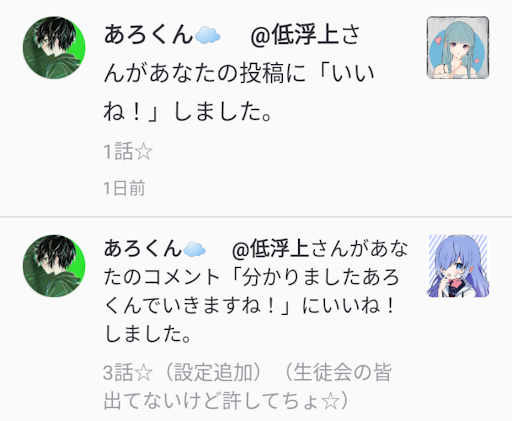Click bold @低浮上 in the second notification

tap(270, 249)
